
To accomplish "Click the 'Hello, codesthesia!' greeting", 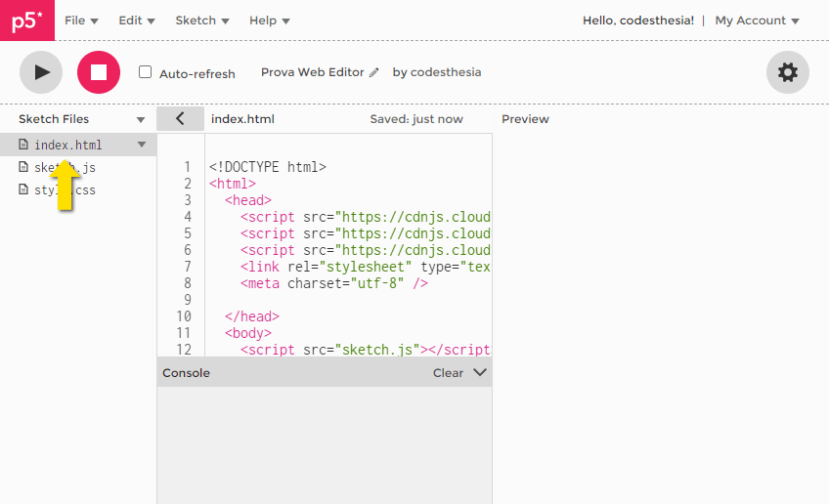I will 638,21.
